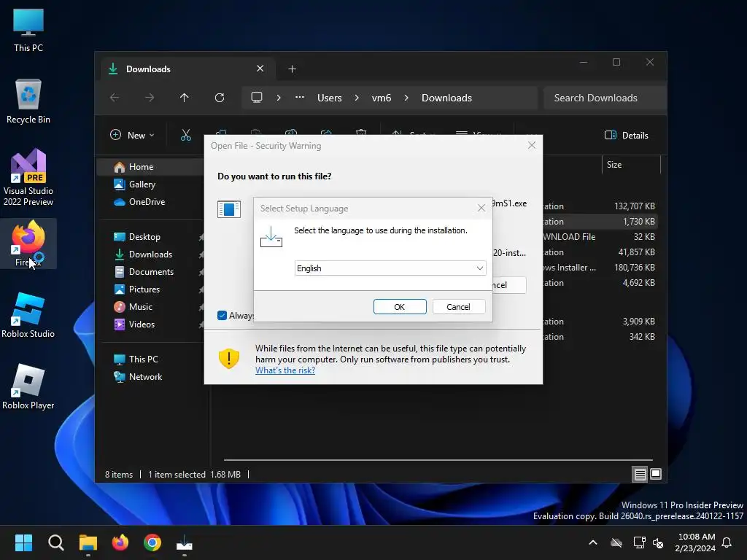Expand the address bar ellipsis menu
The height and width of the screenshot is (560, 747).
[x=300, y=98]
